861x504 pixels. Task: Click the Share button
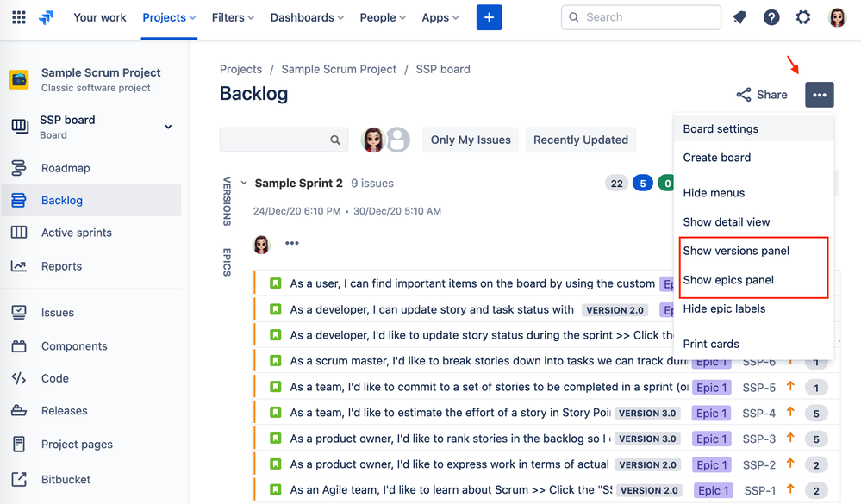762,95
